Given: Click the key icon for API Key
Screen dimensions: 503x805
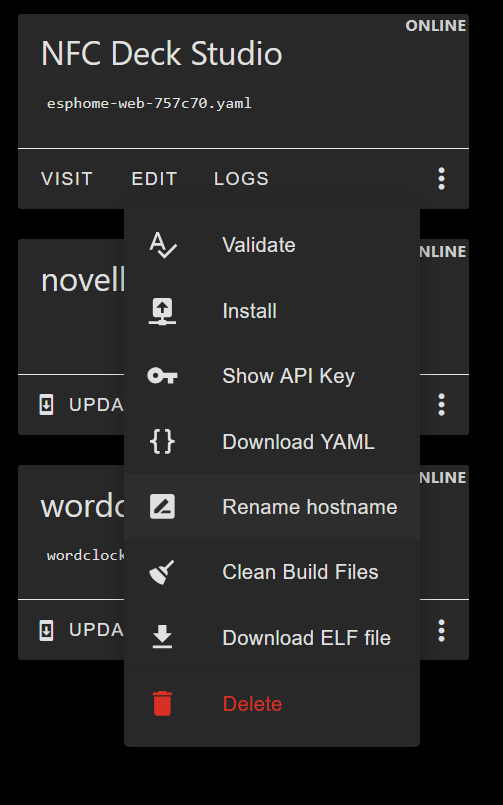Looking at the screenshot, I should point(162,376).
